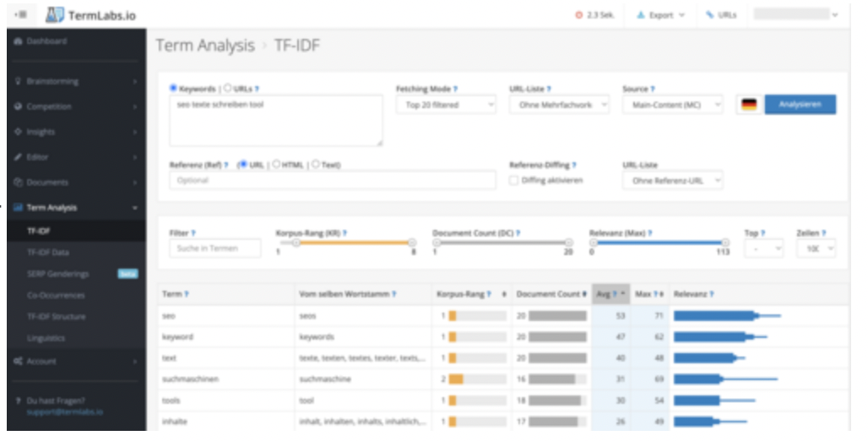Viewport: 868px width, 441px height.
Task: Click the Korpus-Rang left slider handle
Action: click(x=296, y=242)
